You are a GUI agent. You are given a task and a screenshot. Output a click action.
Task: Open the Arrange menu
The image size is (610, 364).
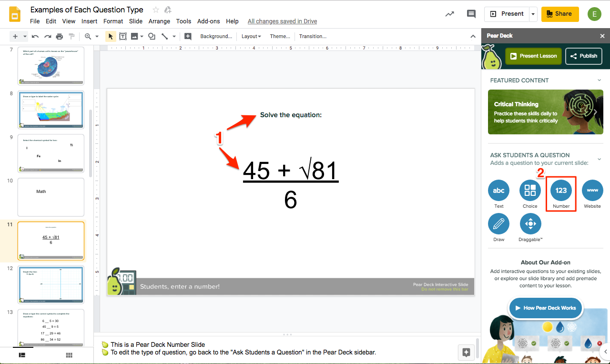pyautogui.click(x=159, y=21)
